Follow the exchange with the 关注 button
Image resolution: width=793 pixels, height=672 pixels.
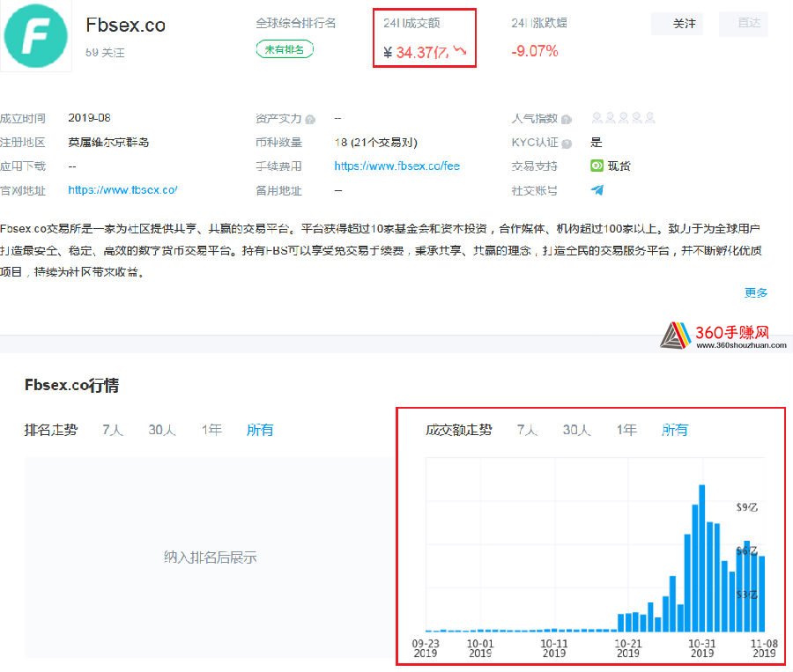click(x=678, y=23)
